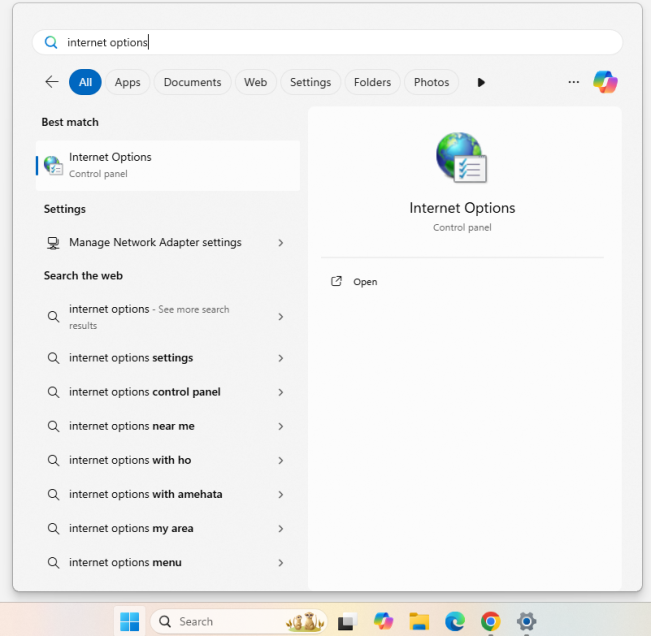
Task: Select the Documents filter tab
Action: (x=192, y=82)
